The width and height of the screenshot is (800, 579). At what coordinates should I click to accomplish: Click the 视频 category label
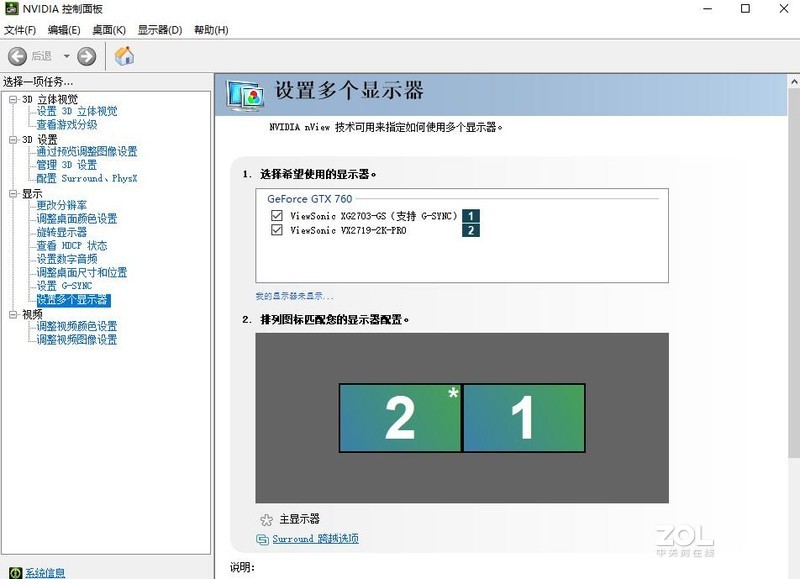pos(32,315)
